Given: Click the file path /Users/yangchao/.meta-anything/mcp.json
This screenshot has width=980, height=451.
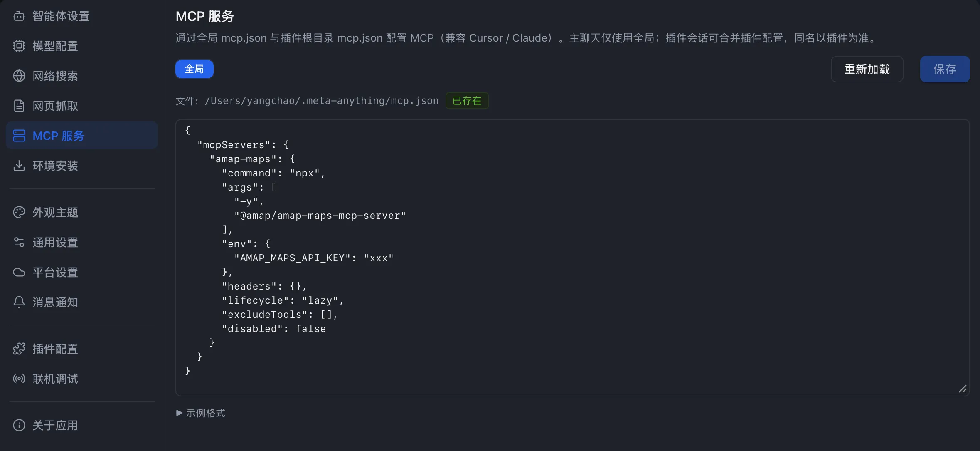Looking at the screenshot, I should click(322, 101).
